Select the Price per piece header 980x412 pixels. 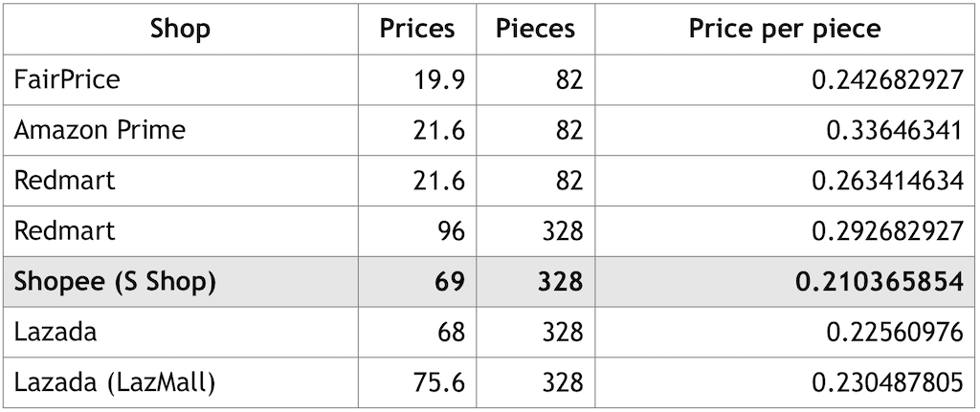tap(785, 29)
